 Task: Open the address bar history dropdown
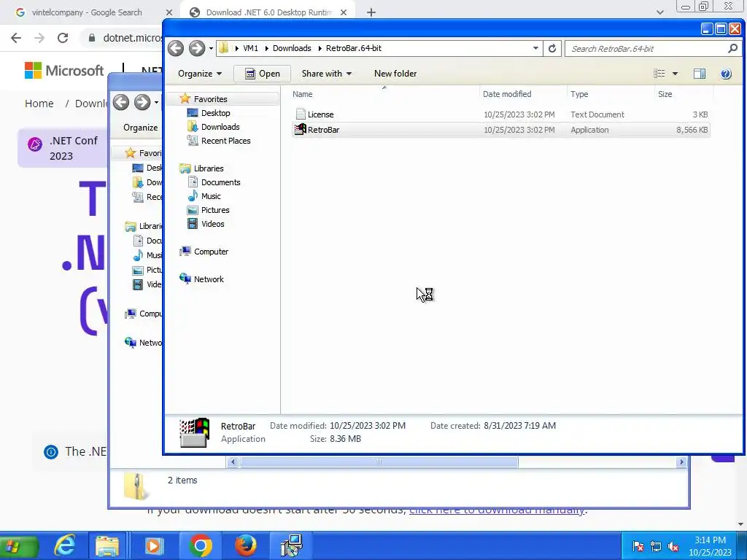535,48
